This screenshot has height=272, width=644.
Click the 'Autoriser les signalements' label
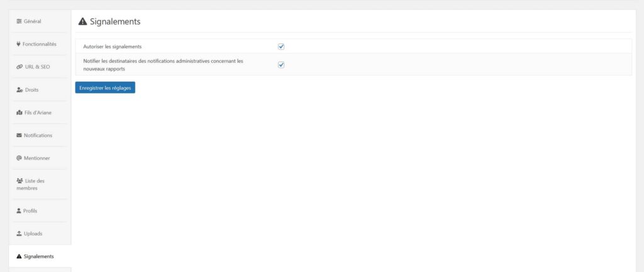click(x=113, y=46)
